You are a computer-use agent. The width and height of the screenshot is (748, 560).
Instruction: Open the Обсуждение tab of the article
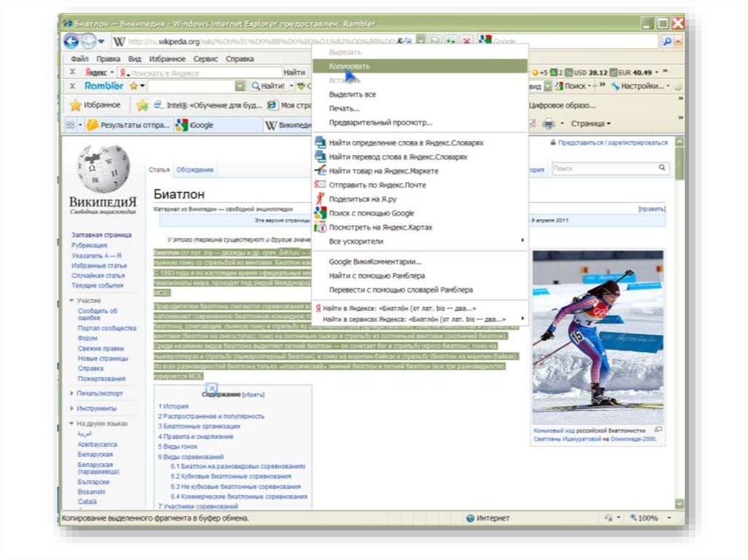[194, 170]
